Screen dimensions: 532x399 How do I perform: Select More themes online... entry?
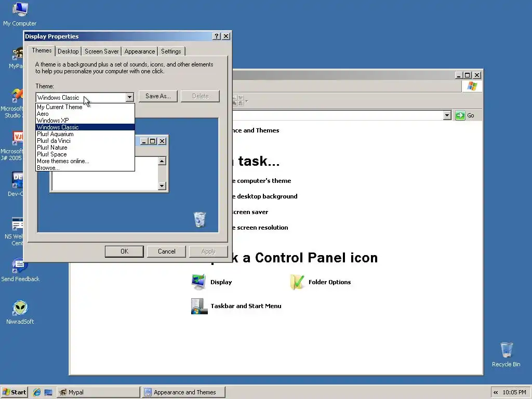(85, 161)
